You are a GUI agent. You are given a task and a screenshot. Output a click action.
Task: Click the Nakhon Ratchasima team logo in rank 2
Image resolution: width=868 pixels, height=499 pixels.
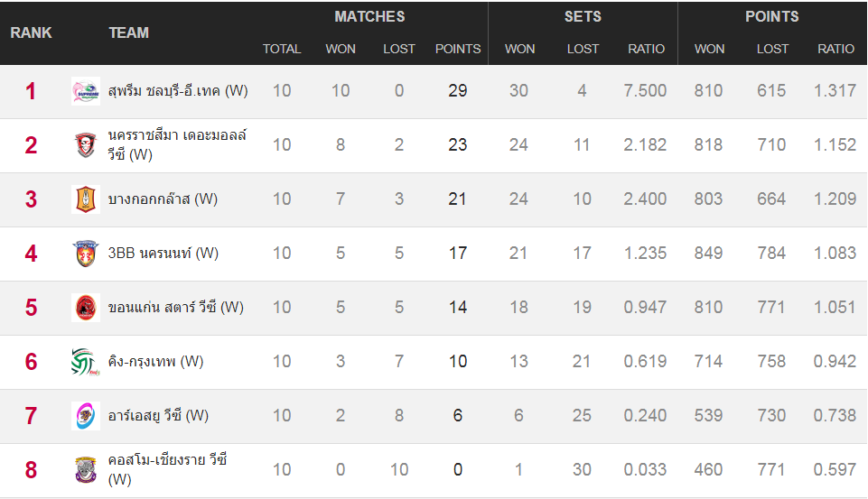(85, 145)
